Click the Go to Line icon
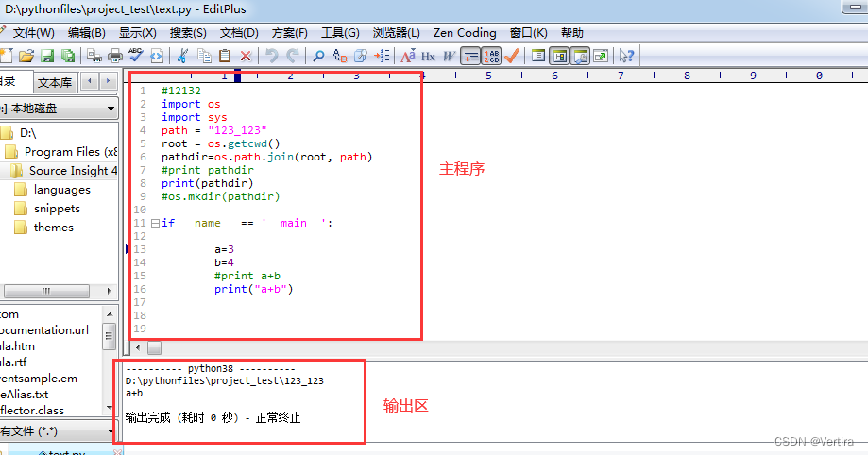This screenshot has width=868, height=455. [382, 56]
